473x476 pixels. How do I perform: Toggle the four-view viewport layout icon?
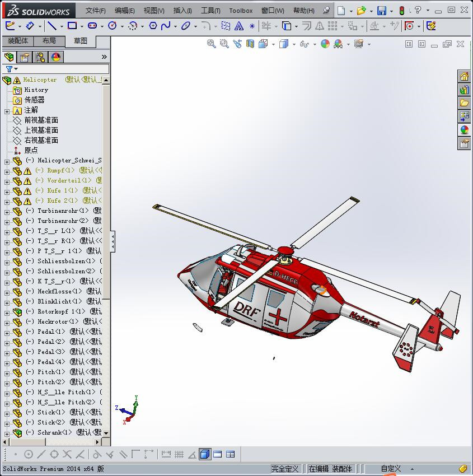pyautogui.click(x=231, y=454)
